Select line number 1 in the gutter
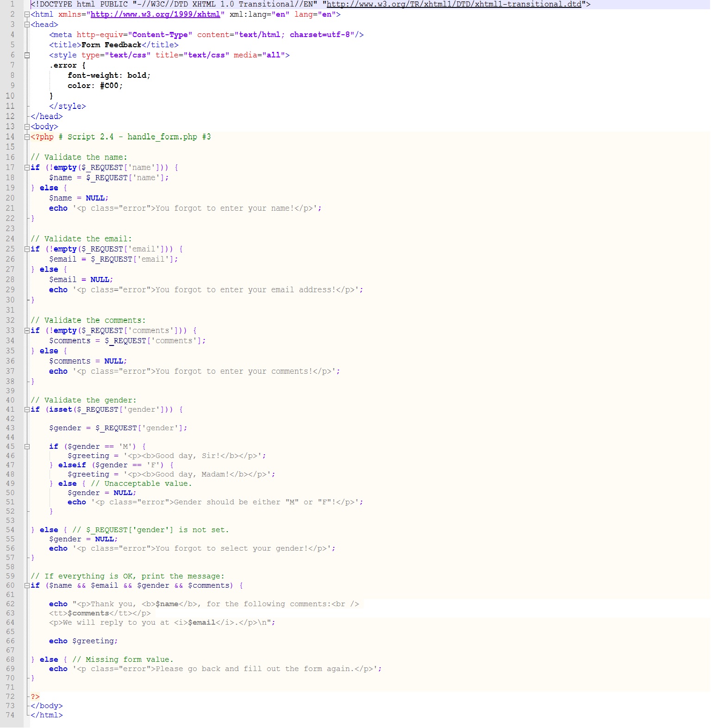Image resolution: width=711 pixels, height=728 pixels. (12, 4)
